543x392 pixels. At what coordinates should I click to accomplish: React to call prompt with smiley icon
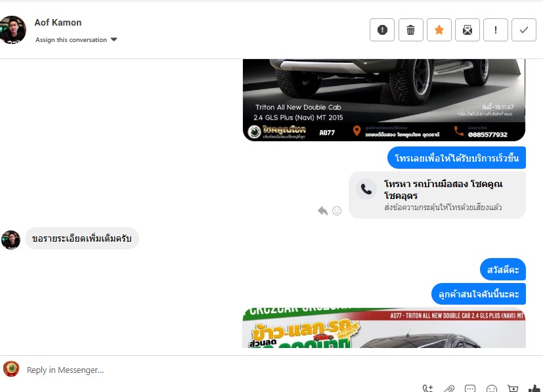[x=337, y=211]
